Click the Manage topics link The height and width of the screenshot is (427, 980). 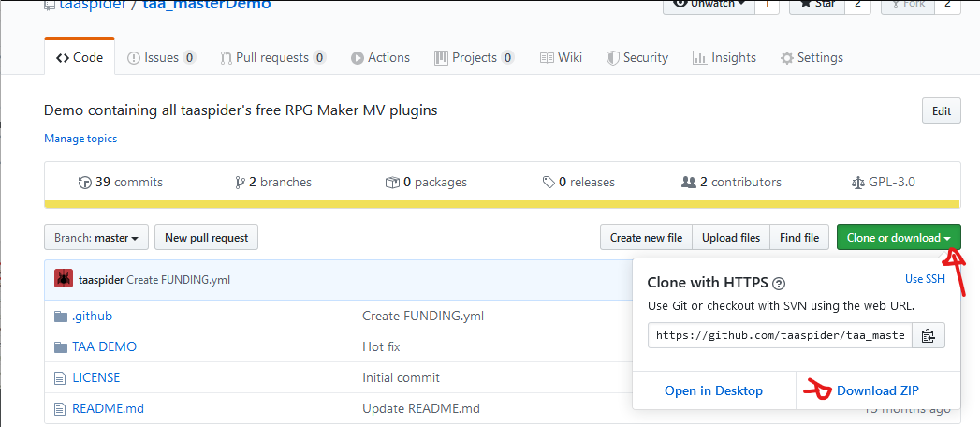[x=80, y=139]
